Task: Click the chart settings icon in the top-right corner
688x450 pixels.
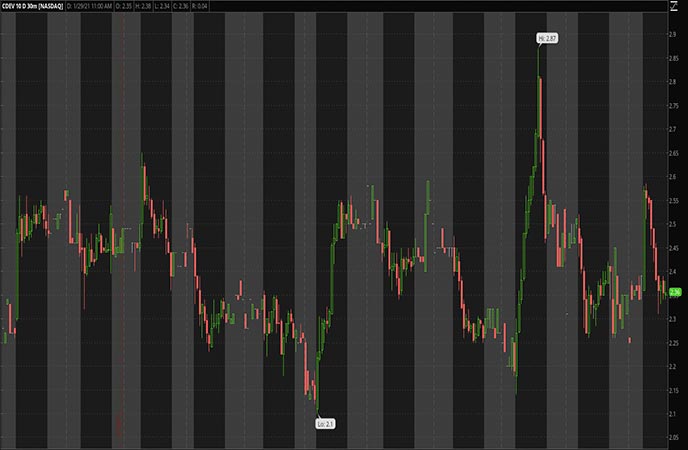Action: coord(674,6)
